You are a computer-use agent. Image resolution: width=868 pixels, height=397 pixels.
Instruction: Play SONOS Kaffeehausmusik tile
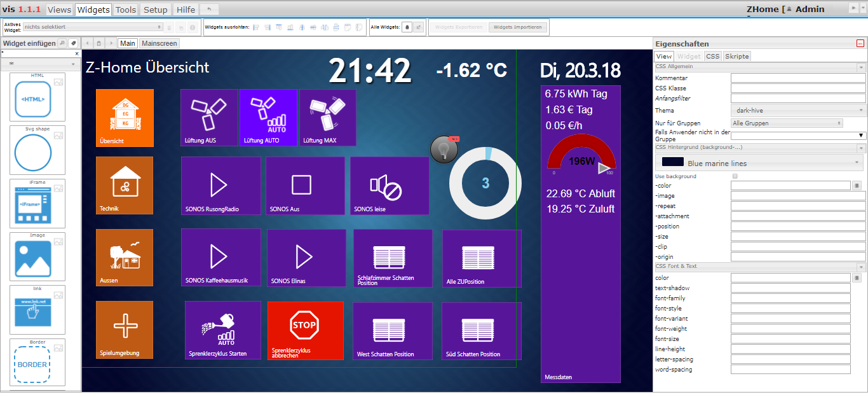pos(220,258)
